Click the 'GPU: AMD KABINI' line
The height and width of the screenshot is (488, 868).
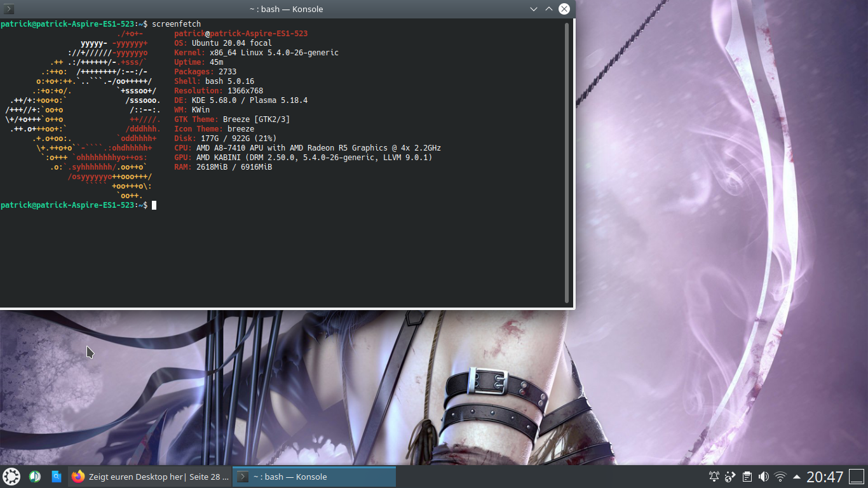coord(303,158)
